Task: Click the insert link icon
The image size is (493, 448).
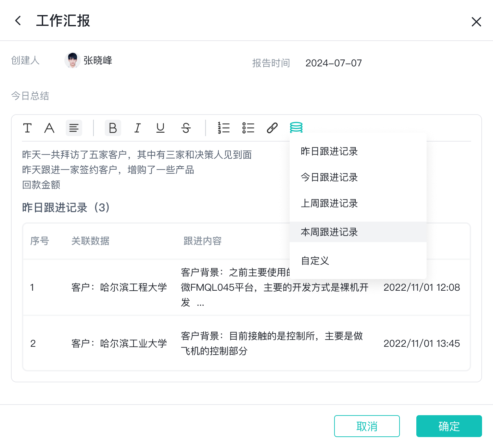Action: pos(272,128)
